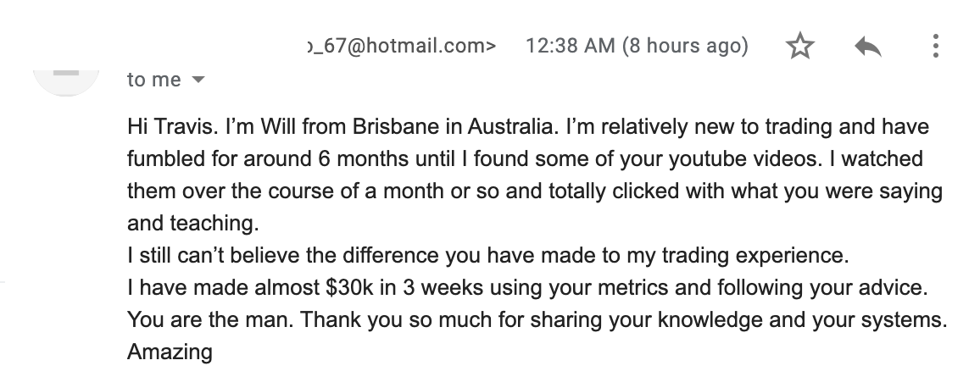Click the sentence 'You are the man.'
The width and height of the screenshot is (980, 388).
point(210,320)
